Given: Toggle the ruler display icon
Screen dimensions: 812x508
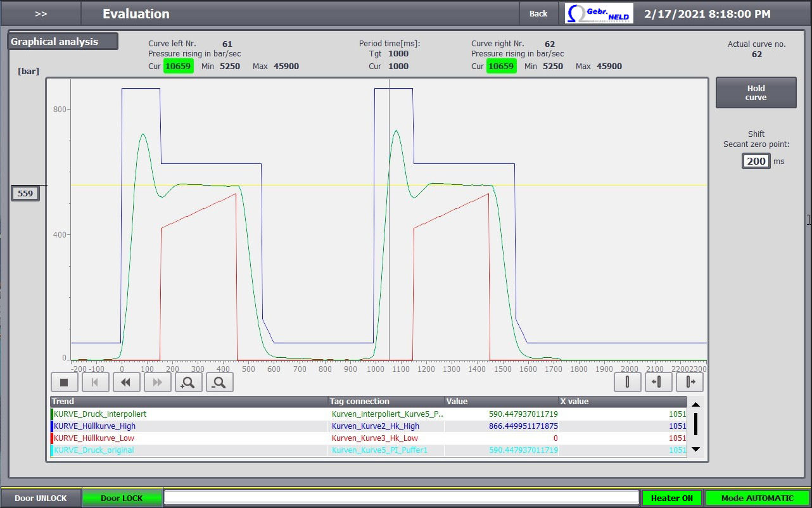Looking at the screenshot, I should tap(627, 382).
